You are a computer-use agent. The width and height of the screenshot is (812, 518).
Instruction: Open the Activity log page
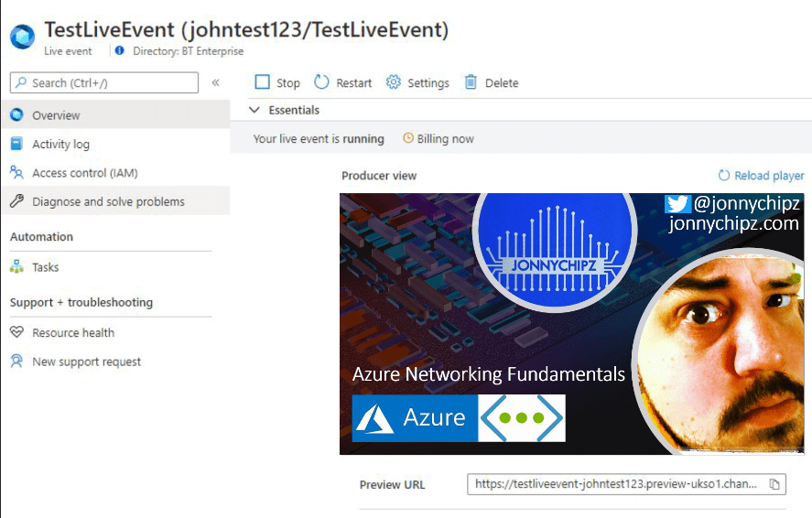point(60,144)
